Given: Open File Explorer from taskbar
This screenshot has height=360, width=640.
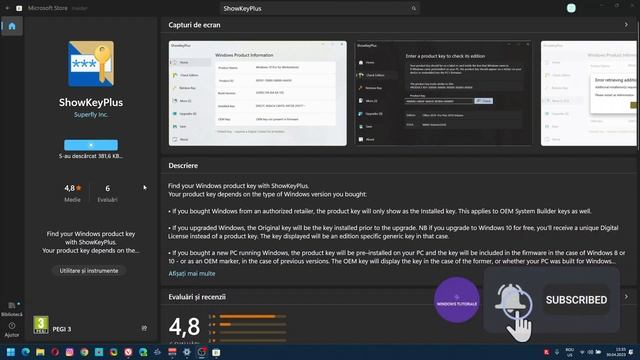Looking at the screenshot, I should pos(40,352).
